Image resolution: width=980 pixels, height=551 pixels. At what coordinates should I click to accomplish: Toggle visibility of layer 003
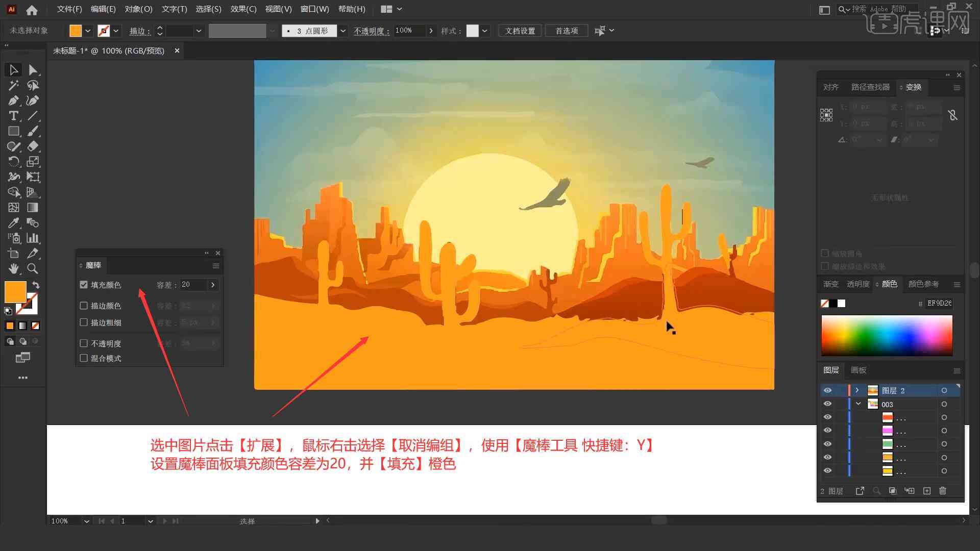pyautogui.click(x=827, y=405)
